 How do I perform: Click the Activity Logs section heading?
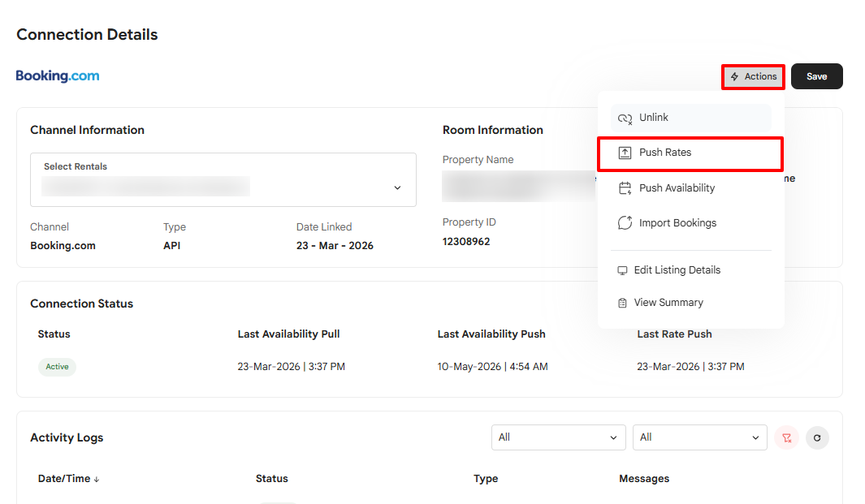(x=67, y=437)
